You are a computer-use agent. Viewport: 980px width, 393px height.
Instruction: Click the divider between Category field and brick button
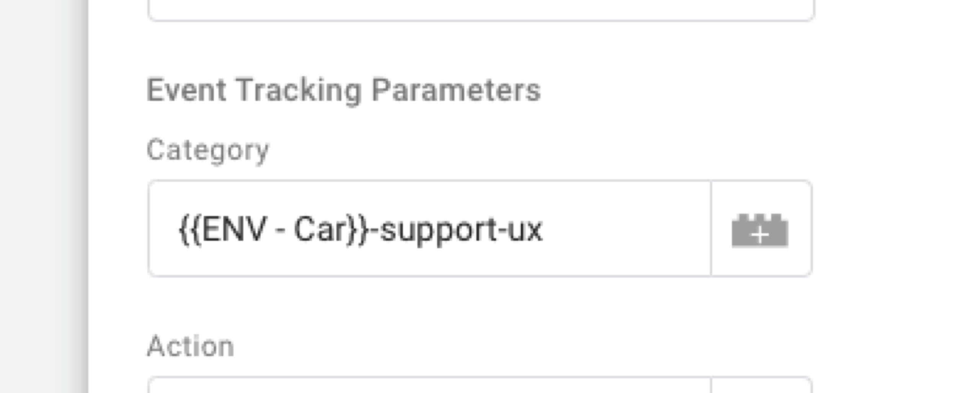pos(711,228)
